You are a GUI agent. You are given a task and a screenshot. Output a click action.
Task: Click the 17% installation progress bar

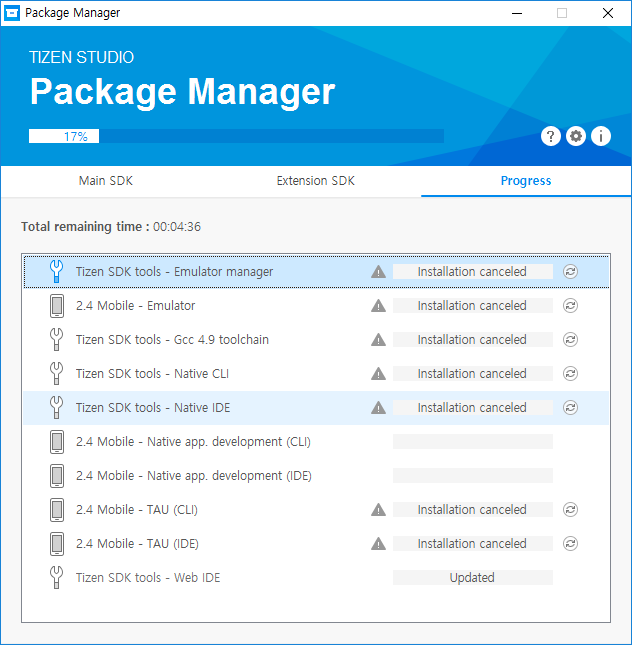(236, 136)
